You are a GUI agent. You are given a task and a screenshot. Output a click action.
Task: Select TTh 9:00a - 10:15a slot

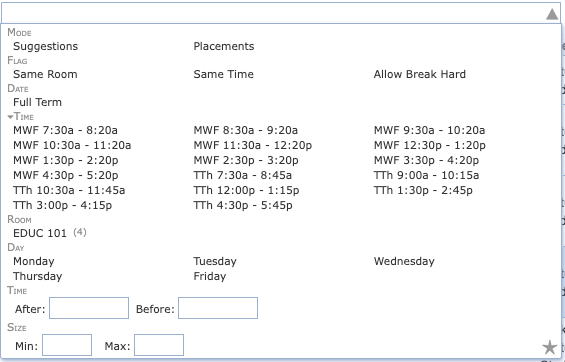point(427,175)
